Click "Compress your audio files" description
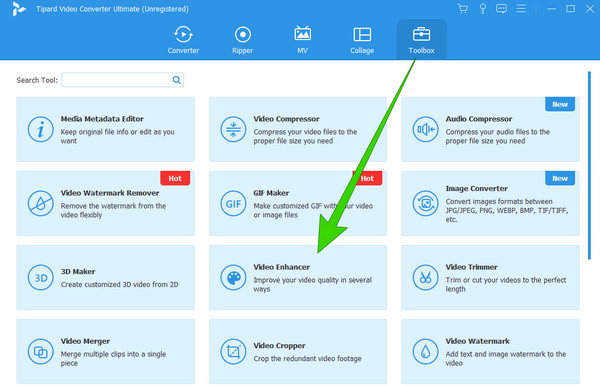This screenshot has width=600, height=386. [497, 136]
